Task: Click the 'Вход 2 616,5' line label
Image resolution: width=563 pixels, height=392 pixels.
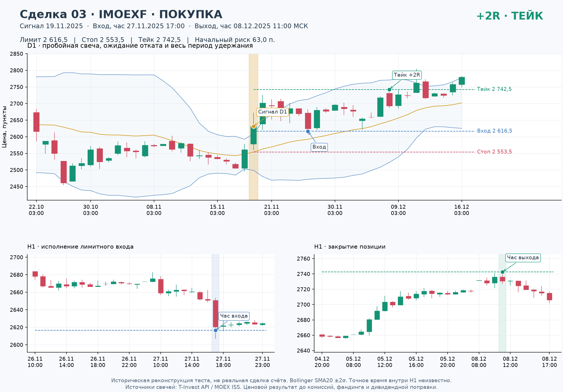Action: [x=495, y=131]
